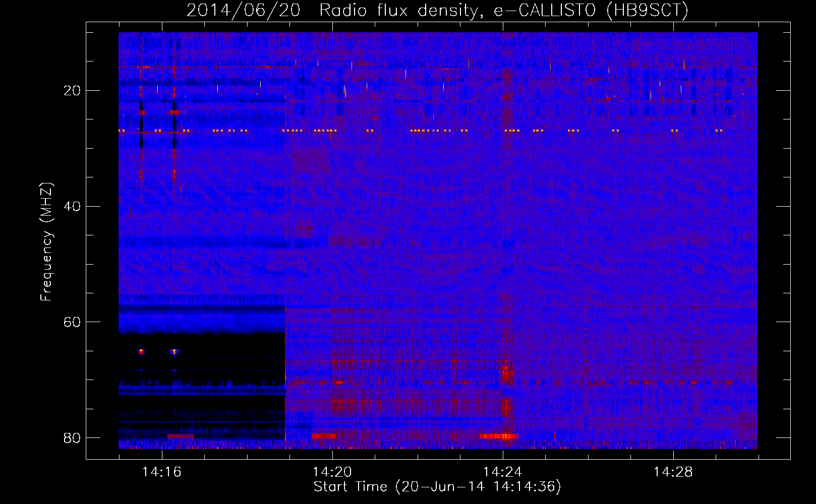Click the red burst near 14:20 at 80 MHz

(324, 436)
